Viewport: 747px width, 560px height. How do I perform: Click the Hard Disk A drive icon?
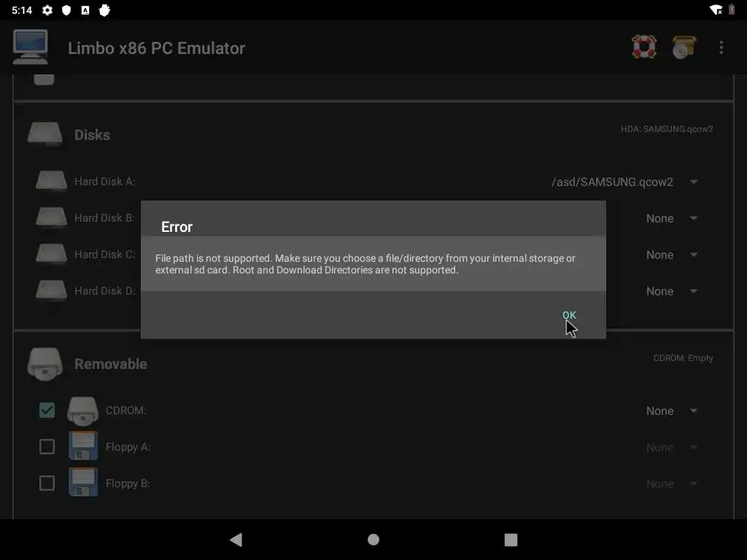tap(52, 181)
